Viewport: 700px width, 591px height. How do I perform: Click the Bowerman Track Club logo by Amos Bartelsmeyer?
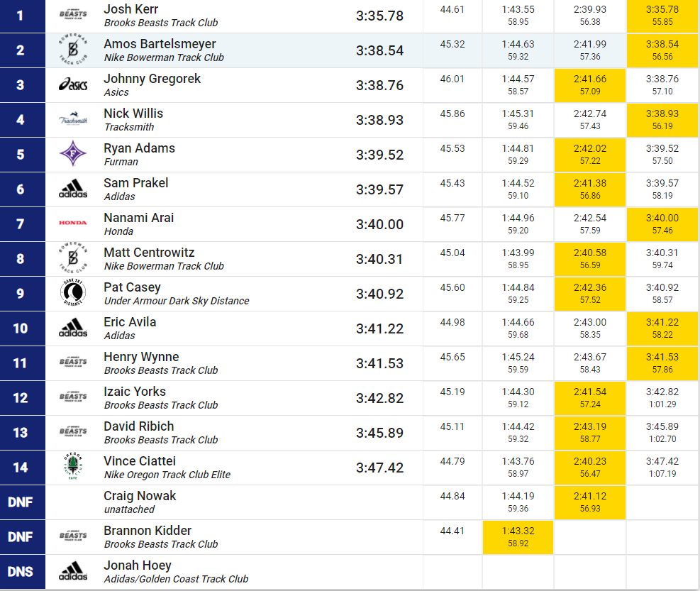(x=73, y=50)
